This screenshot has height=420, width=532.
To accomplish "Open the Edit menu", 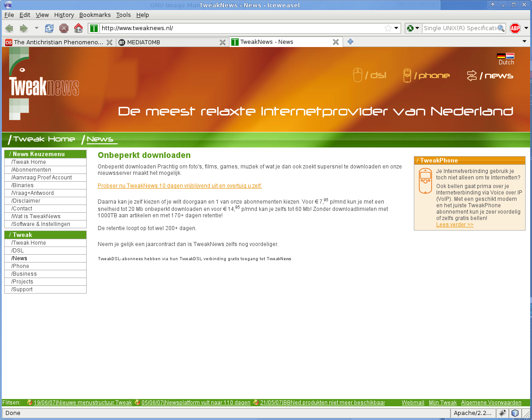I will tap(25, 15).
